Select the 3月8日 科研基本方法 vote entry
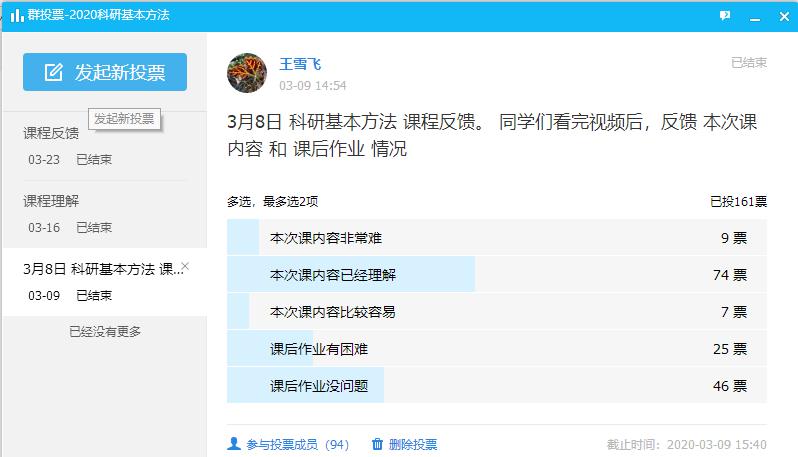The width and height of the screenshot is (798, 457). pyautogui.click(x=100, y=281)
